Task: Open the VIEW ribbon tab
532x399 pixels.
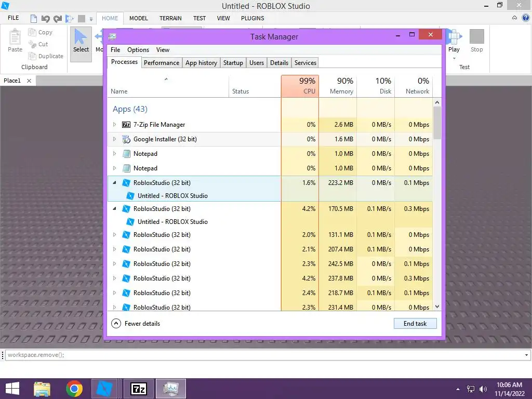Action: 223,18
